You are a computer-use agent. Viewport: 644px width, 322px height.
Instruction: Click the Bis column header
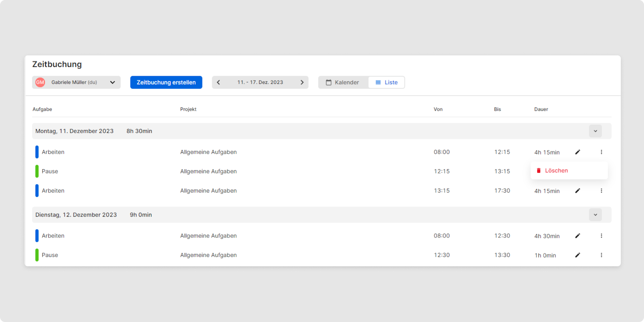coord(497,109)
